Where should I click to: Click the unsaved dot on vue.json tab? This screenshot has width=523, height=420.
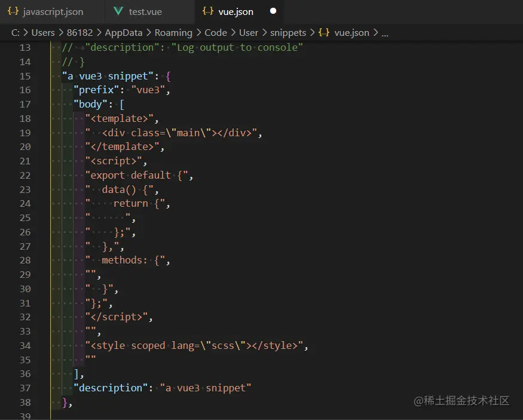pyautogui.click(x=273, y=11)
